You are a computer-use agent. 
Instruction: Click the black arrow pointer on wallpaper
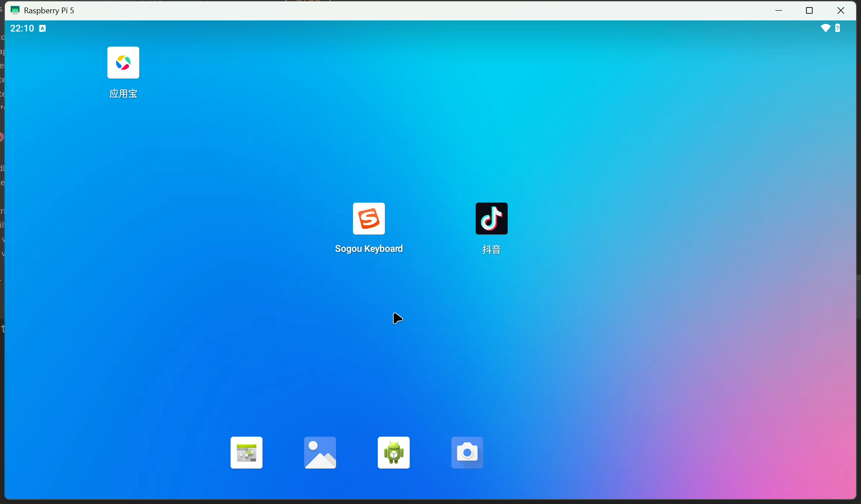[x=397, y=318]
